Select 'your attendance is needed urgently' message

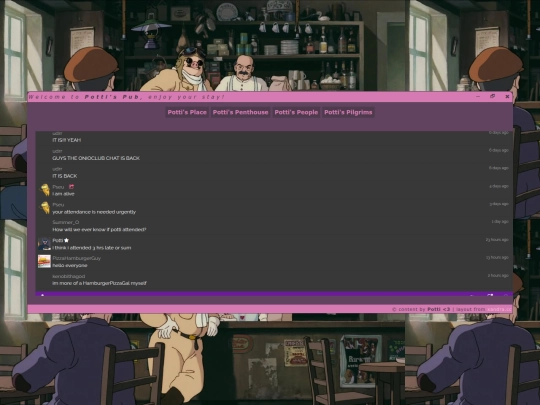(94, 212)
